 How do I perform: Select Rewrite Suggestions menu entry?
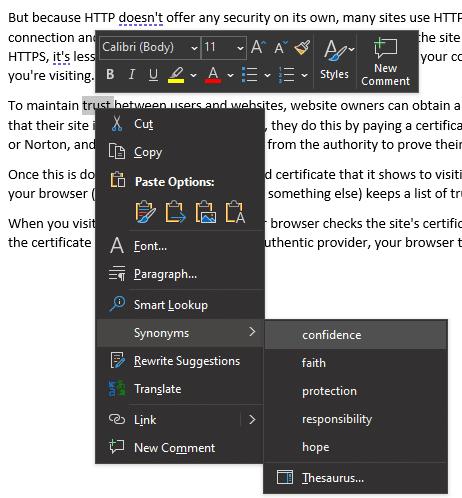coord(180,361)
